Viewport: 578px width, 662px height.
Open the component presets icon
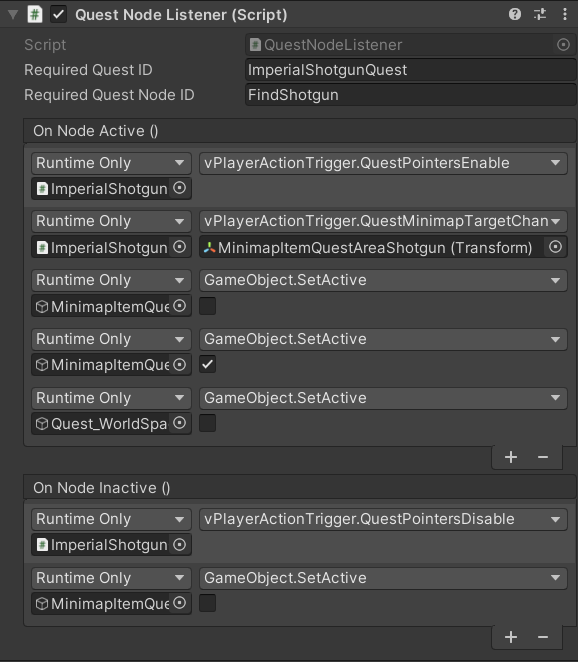coord(540,14)
